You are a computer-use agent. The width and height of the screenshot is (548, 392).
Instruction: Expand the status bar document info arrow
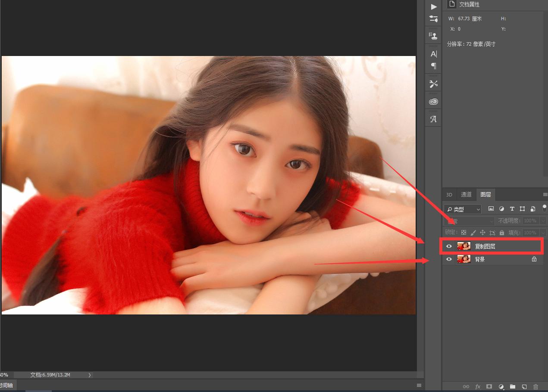click(x=90, y=375)
